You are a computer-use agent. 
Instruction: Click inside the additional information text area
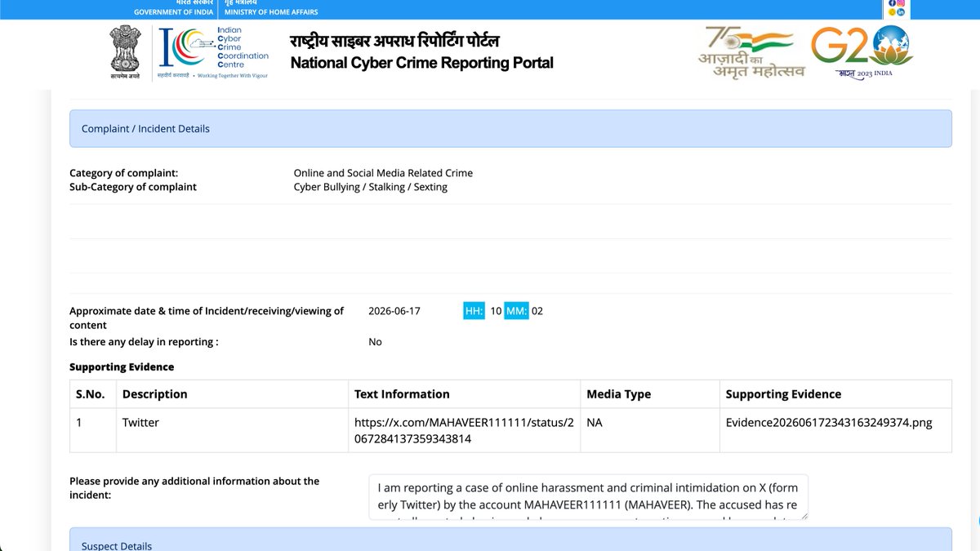click(588, 497)
